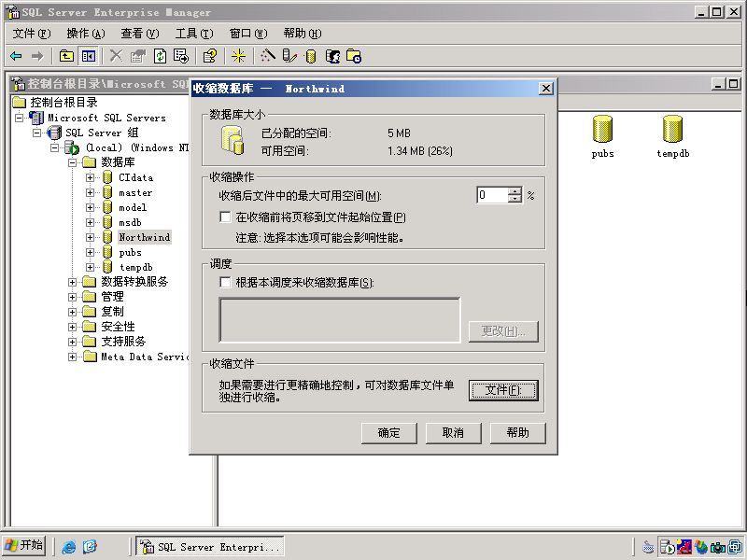
Task: Click the keyboard input method tray icon
Action: [x=648, y=547]
